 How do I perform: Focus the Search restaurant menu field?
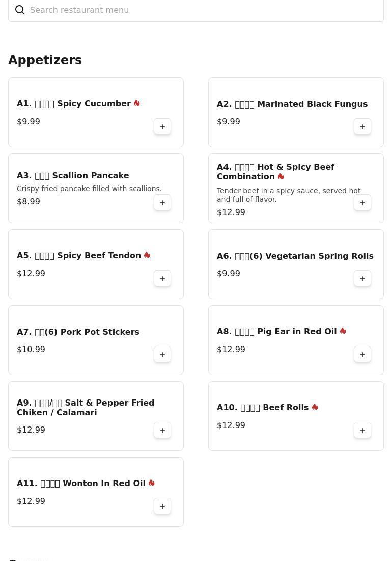point(204,10)
